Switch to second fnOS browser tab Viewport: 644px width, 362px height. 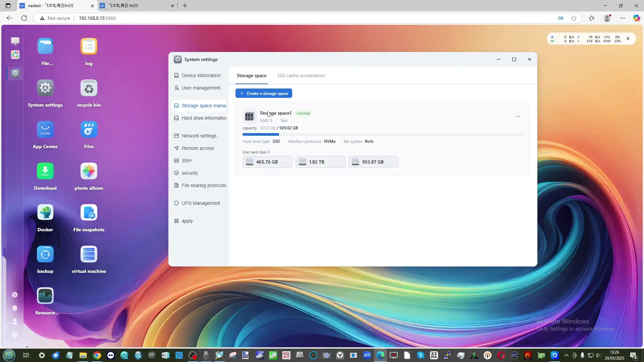click(138, 6)
